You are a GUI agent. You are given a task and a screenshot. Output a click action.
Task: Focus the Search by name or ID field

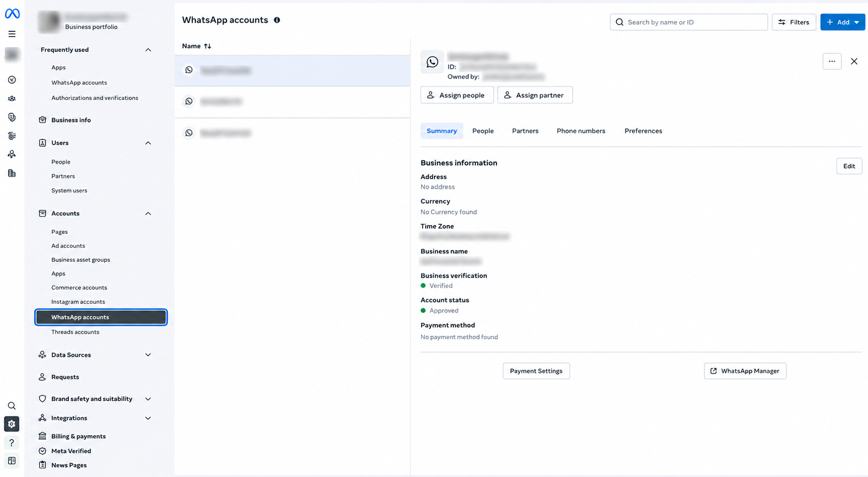point(688,22)
